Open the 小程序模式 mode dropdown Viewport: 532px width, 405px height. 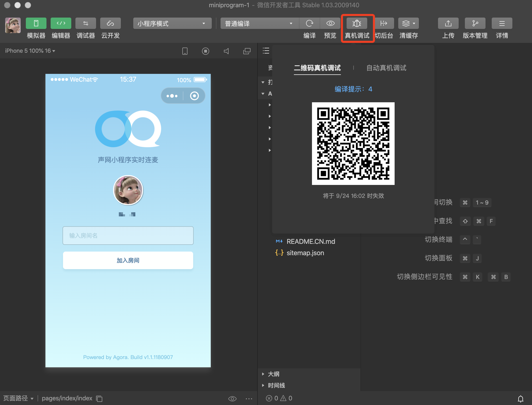(172, 24)
